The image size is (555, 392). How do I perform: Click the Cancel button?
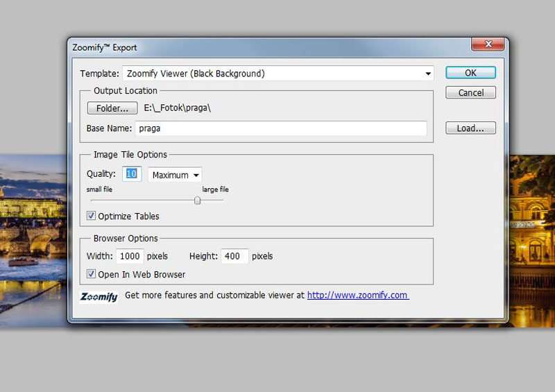coord(470,93)
